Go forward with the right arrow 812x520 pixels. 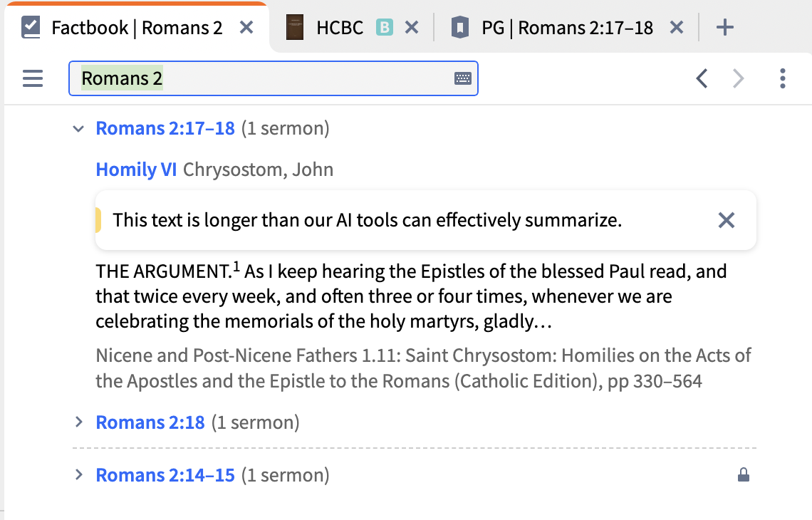739,78
